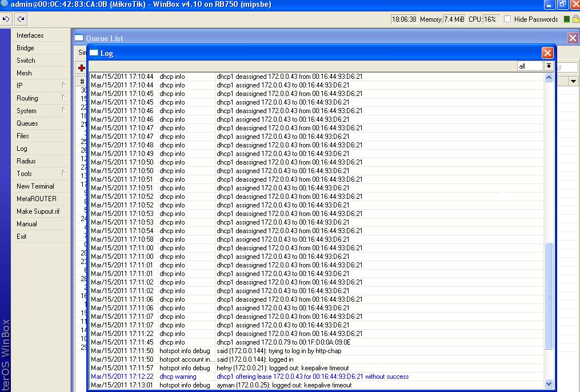Select the 17:10:48 dhcp deassigned log entry
This screenshot has width=580, height=392.
(x=317, y=145)
